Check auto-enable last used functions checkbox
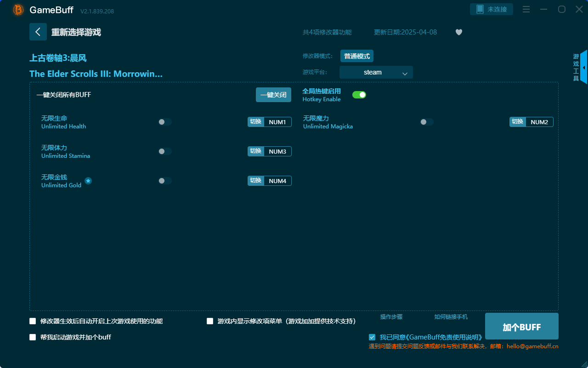The image size is (588, 368). click(x=33, y=321)
